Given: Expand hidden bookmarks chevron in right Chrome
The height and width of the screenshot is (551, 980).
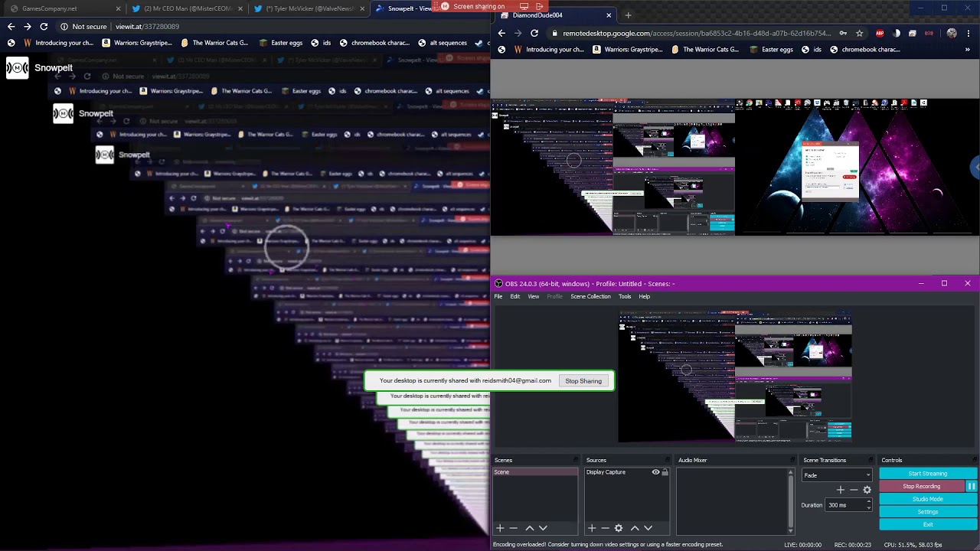Looking at the screenshot, I should (968, 50).
